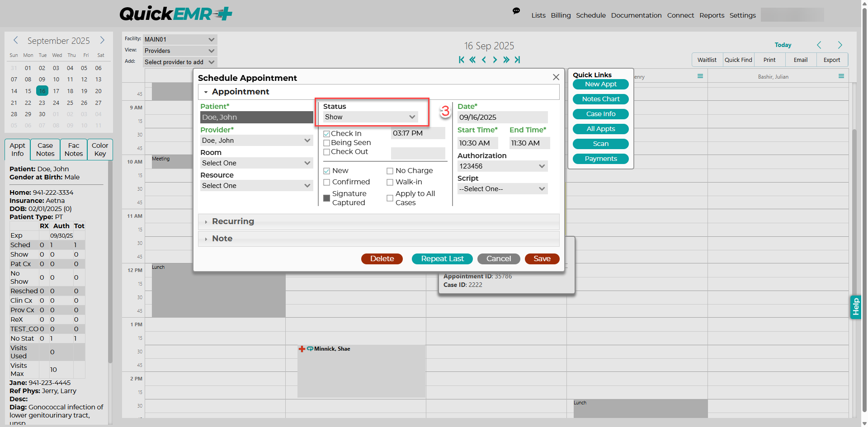Open Notes Chart quick link
This screenshot has height=427, width=868.
tap(601, 99)
